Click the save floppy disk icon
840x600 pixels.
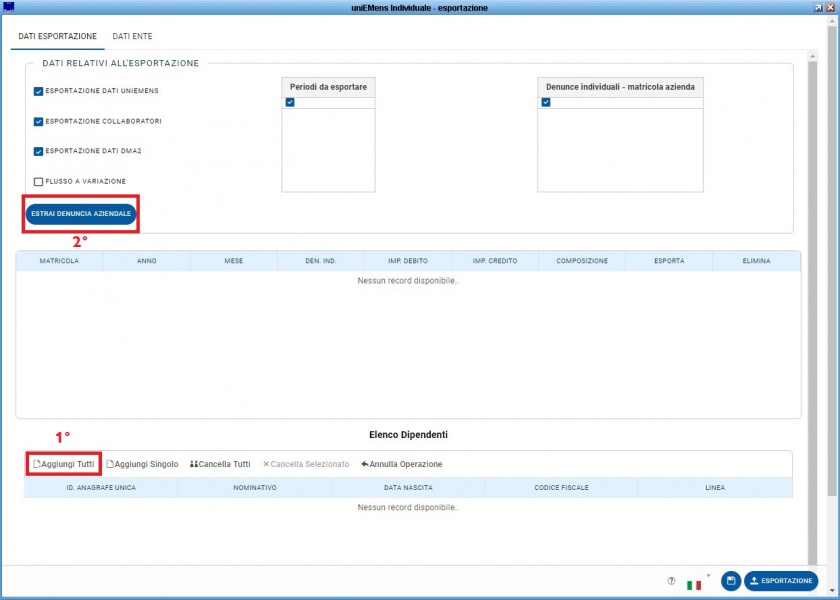point(731,581)
